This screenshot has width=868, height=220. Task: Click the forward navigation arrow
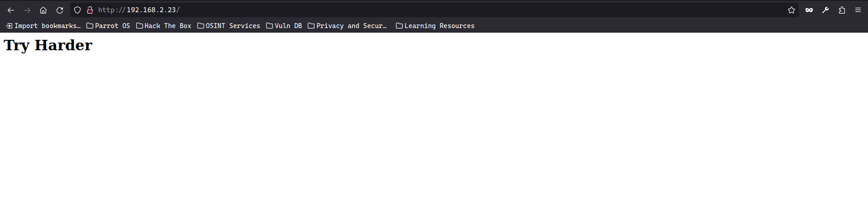tap(27, 10)
